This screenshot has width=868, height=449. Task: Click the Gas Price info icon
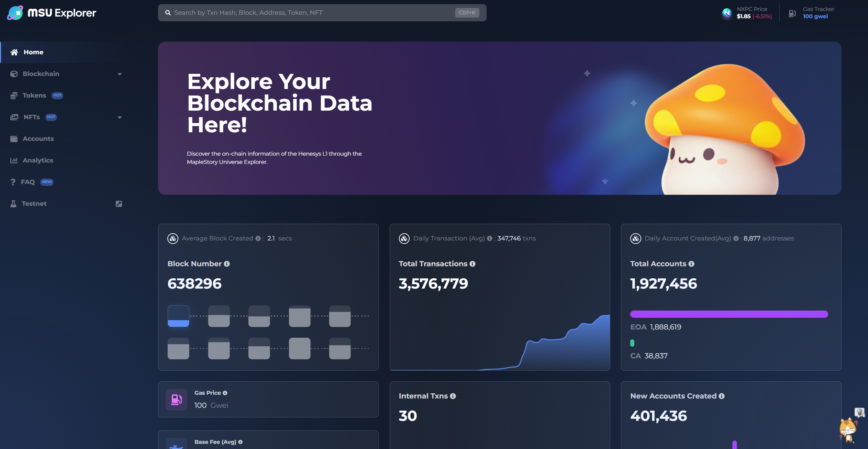coord(225,393)
